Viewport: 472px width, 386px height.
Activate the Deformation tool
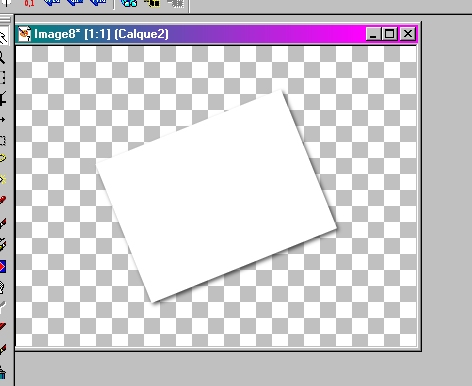tap(2, 78)
